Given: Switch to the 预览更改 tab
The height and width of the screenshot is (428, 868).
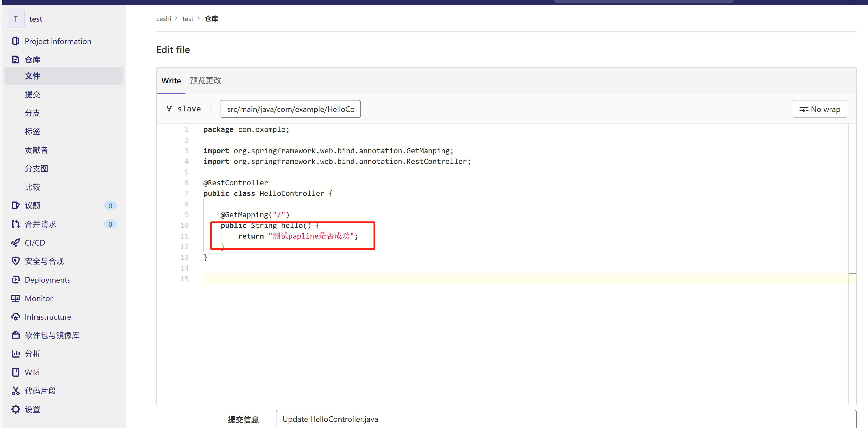Looking at the screenshot, I should click(205, 81).
